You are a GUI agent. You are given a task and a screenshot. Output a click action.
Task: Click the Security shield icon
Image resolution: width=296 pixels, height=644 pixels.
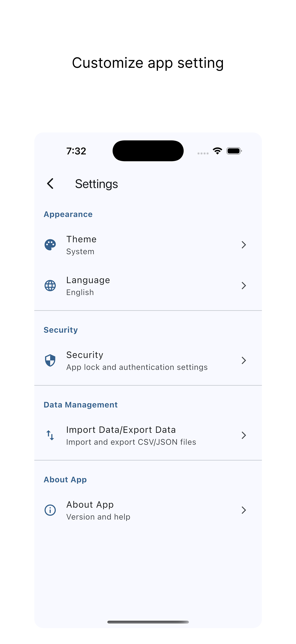[x=50, y=360]
